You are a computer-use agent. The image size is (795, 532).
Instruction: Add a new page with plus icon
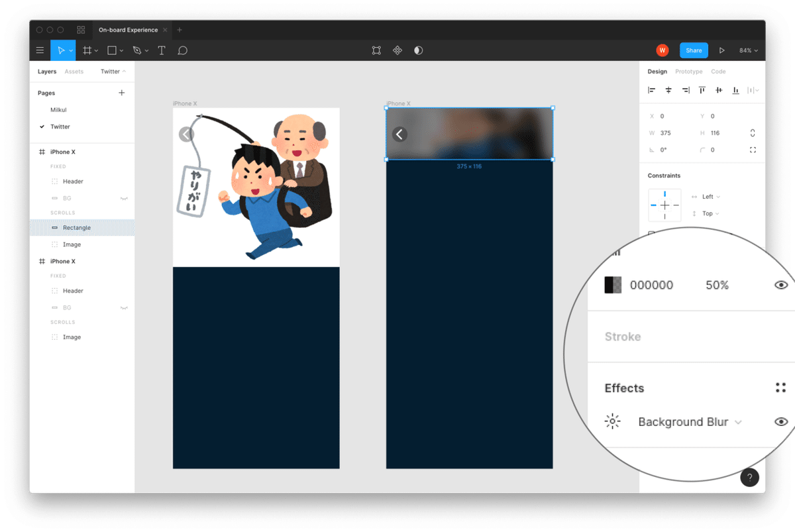tap(121, 93)
